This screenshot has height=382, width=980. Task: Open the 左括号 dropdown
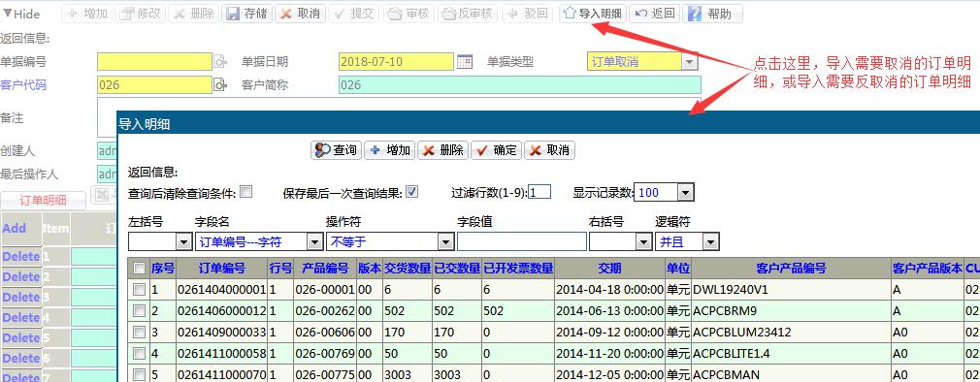coord(183,241)
